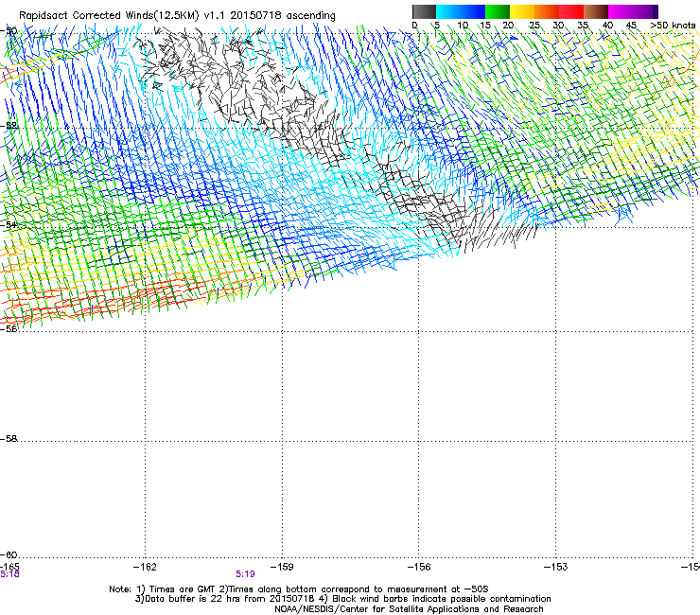This screenshot has height=615, width=700.
Task: Click the '-162' longitude axis label
Action: [x=145, y=567]
